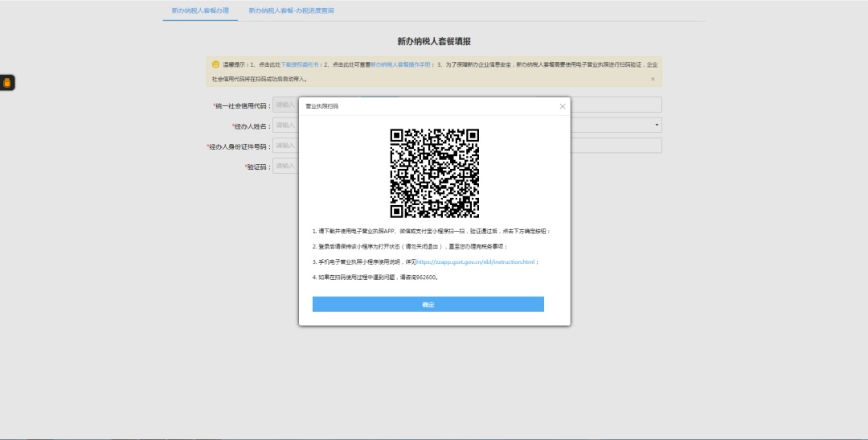
Task: Click the 验证码 input field
Action: coord(285,166)
